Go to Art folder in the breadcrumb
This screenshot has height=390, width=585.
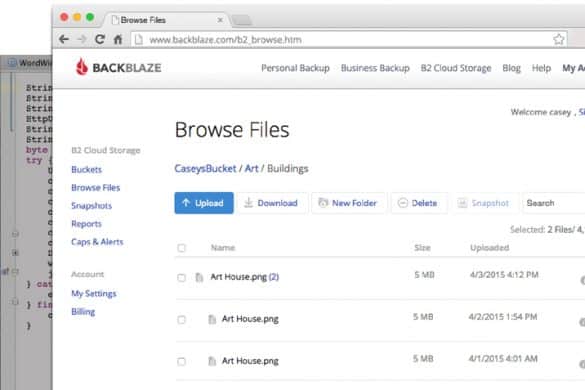coord(251,169)
